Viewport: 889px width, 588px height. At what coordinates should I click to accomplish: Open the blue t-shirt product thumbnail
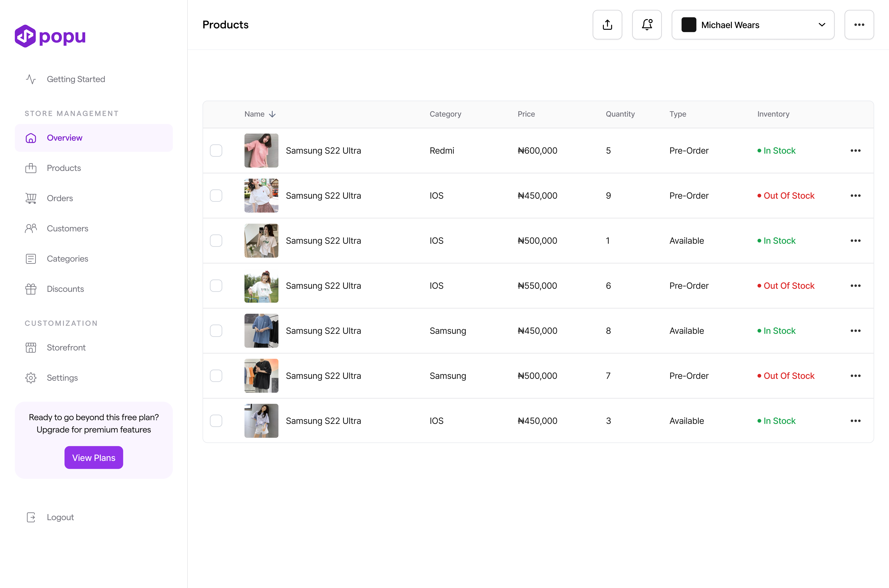coord(261,331)
